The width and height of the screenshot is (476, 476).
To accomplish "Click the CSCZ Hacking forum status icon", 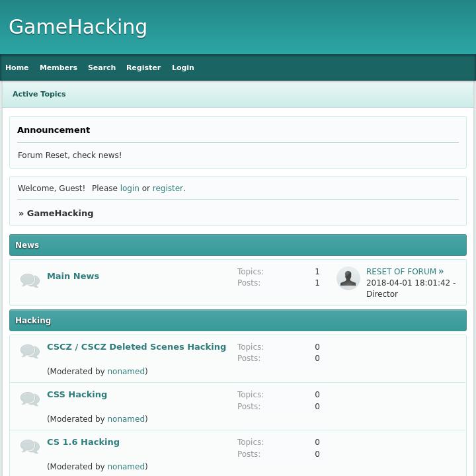I will [30, 351].
